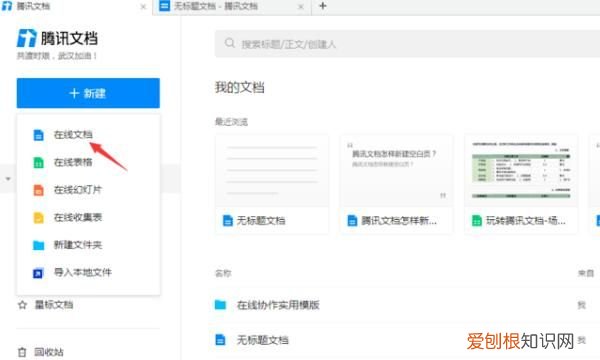Screen dimensions: 600x360
Task: Sort by the 来自 column header
Action: click(x=585, y=273)
